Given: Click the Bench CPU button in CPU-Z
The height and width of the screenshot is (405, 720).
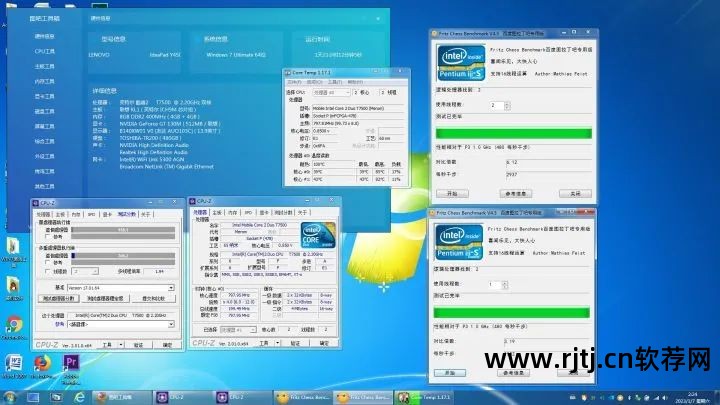Looking at the screenshot, I should pyautogui.click(x=59, y=298).
